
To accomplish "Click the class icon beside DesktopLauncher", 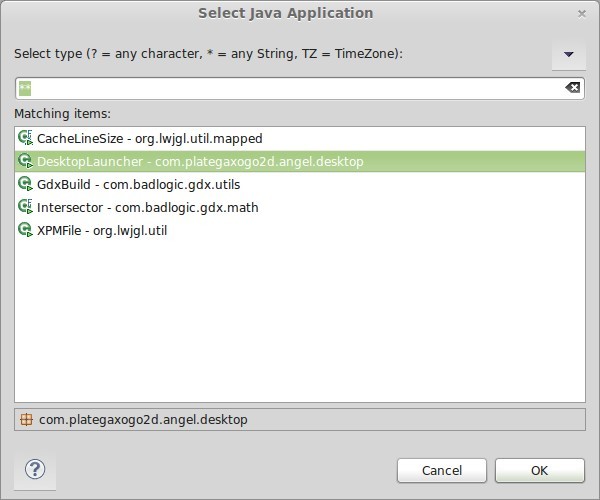I will (26, 161).
